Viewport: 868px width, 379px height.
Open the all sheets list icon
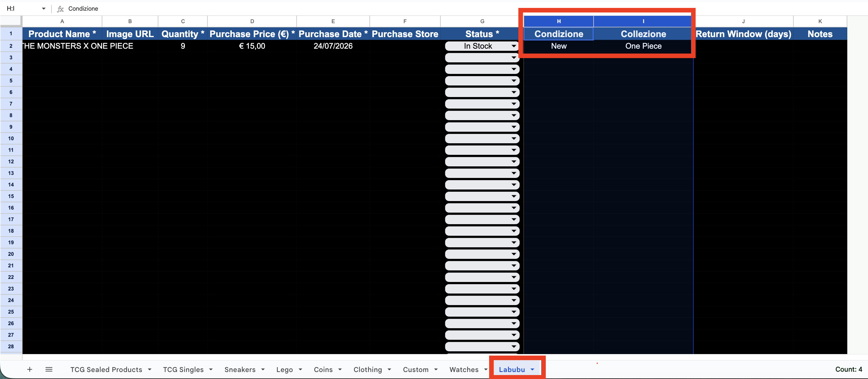(x=49, y=369)
